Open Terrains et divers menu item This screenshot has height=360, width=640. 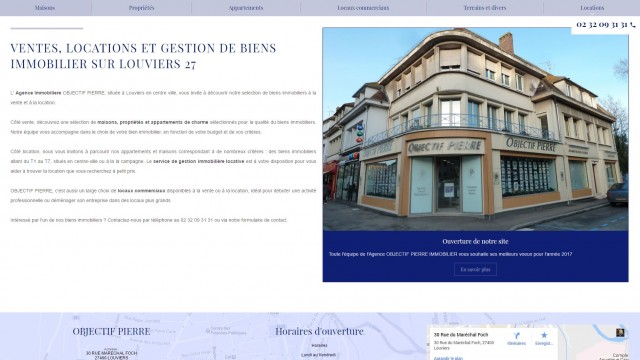(484, 8)
